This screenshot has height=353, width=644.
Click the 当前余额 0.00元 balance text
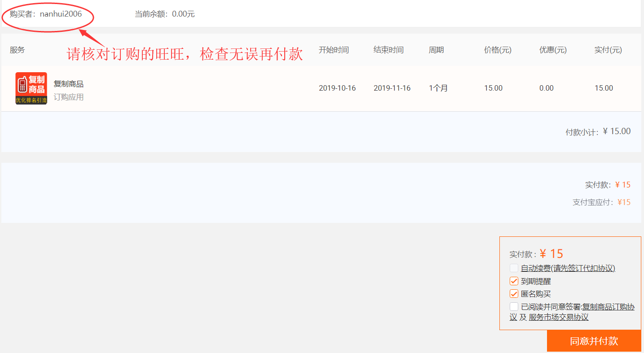[x=164, y=14]
